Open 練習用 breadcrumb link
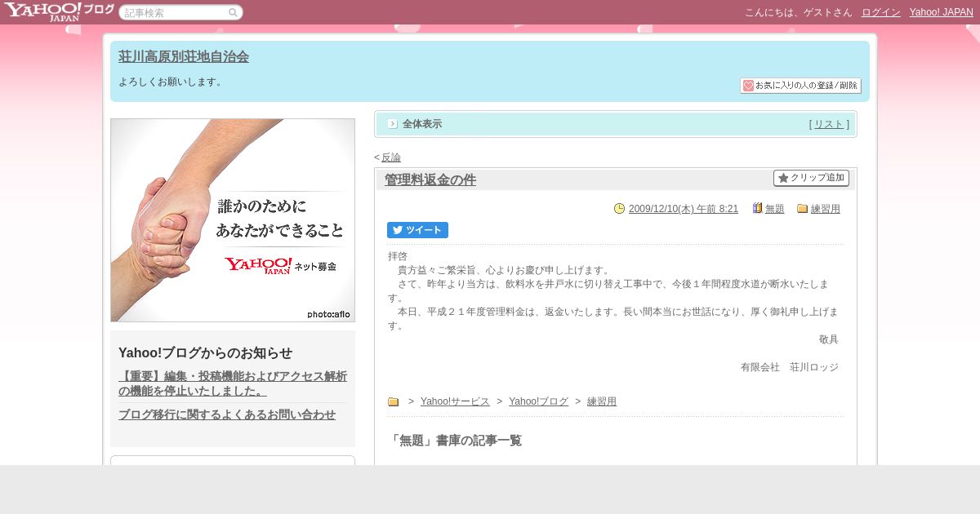This screenshot has height=514, width=980. [602, 401]
